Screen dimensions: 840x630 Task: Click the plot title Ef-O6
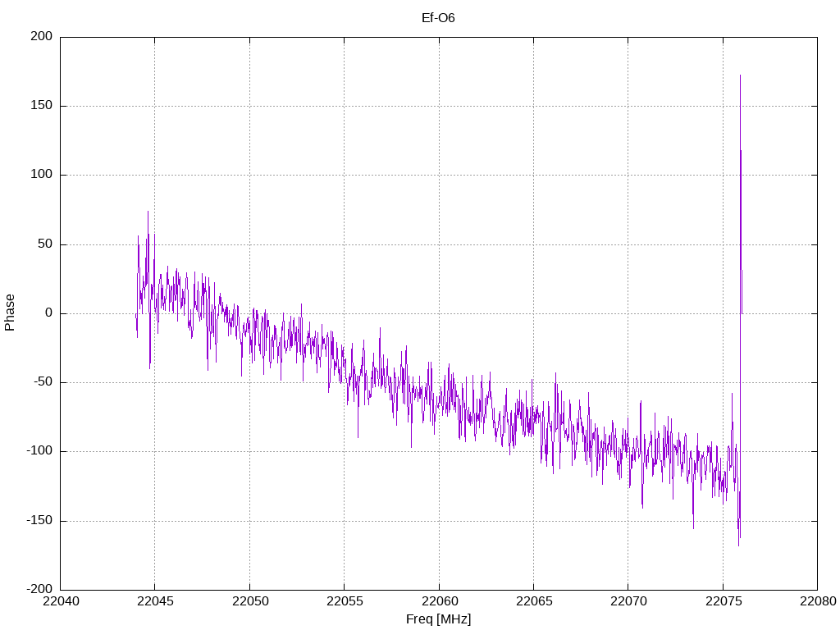pos(438,18)
